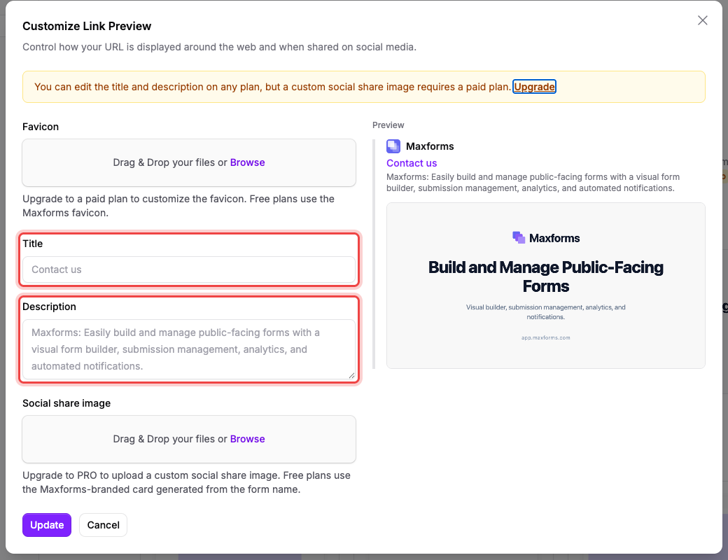Click the 'Social share image' label
The width and height of the screenshot is (728, 560).
[x=66, y=403]
